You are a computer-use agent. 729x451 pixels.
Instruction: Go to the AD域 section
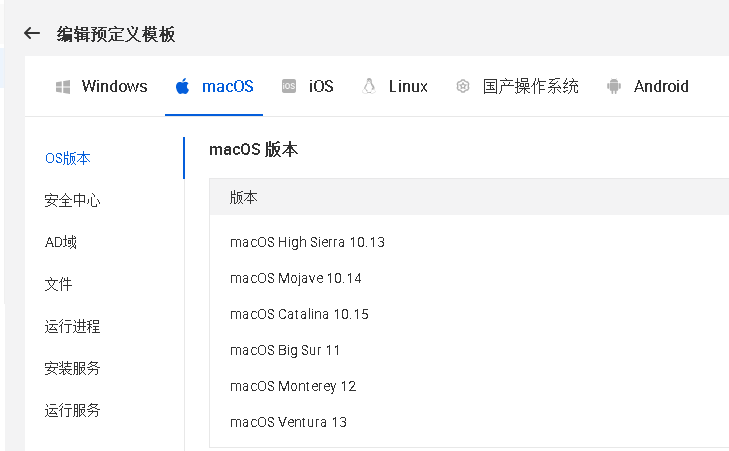[x=61, y=242]
